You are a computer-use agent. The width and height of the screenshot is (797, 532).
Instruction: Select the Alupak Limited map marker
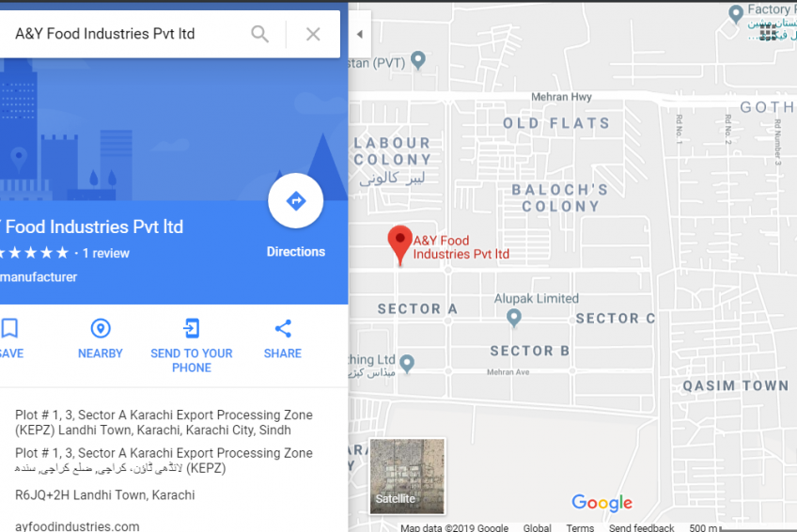point(514,318)
